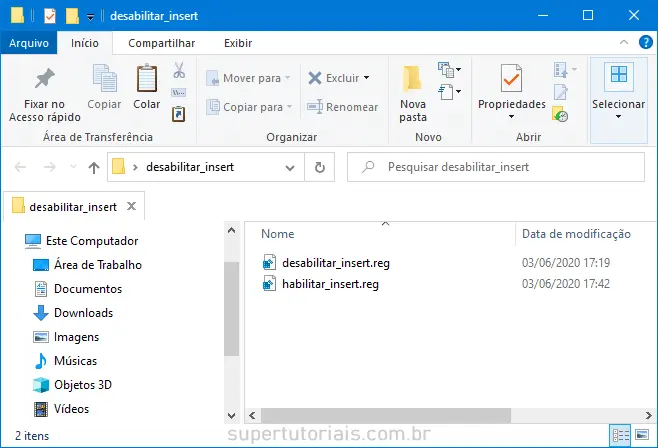658x448 pixels.
Task: Click the Pesquisar desabilitar_insert search field
Action: [500, 167]
